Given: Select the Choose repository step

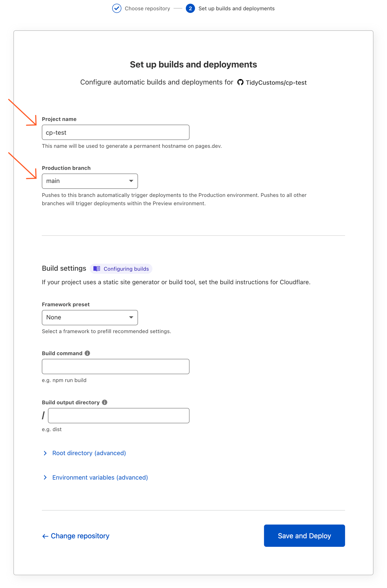Looking at the screenshot, I should [147, 8].
